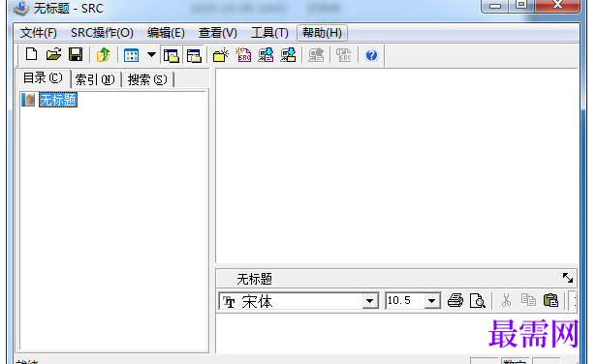Switch to the 索引(N) tab

[x=95, y=79]
